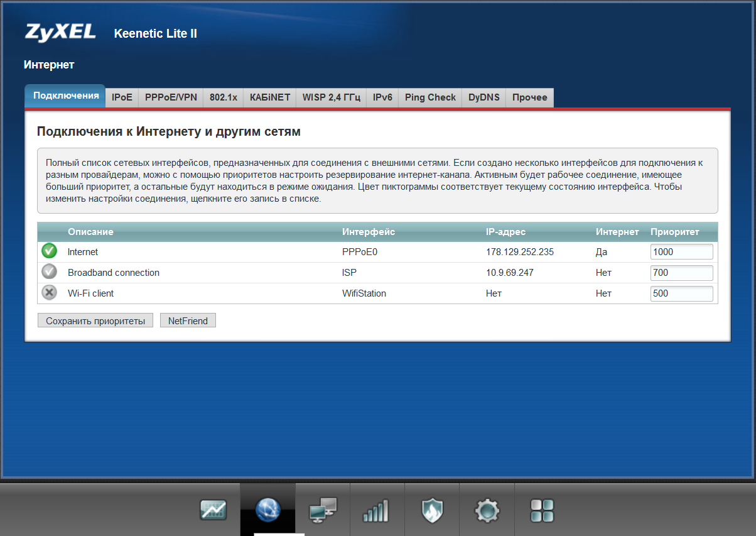Screen dimensions: 756x536
Task: Open the Wi-Fi client row
Action: tap(377, 293)
